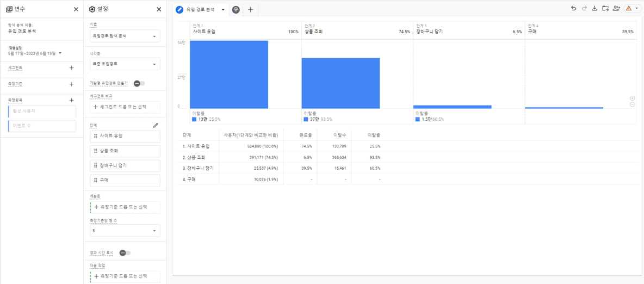
Task: Select the 구매 step chip
Action: coord(125,181)
